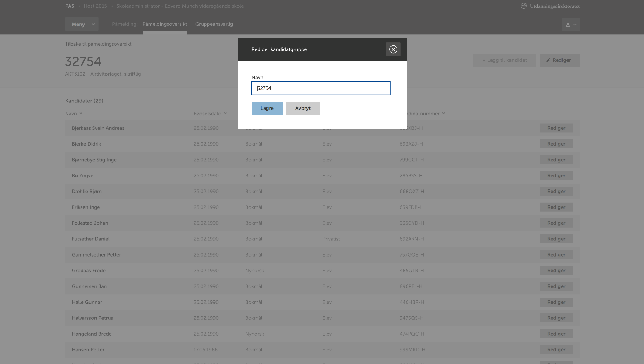Edit candidate Follestad Johan
This screenshot has height=364, width=644.
point(556,223)
